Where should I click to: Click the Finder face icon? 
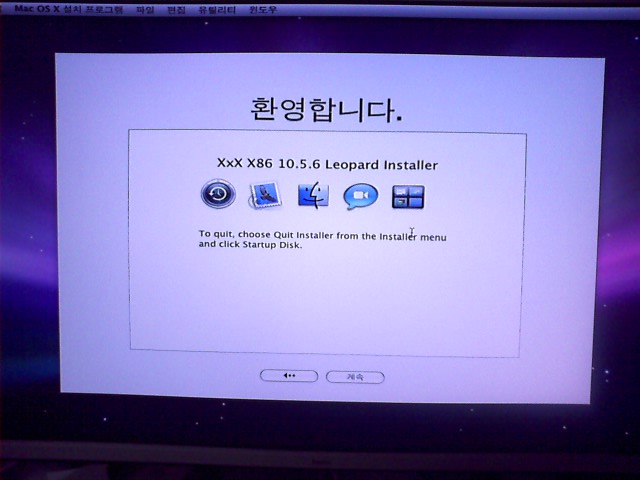click(313, 195)
